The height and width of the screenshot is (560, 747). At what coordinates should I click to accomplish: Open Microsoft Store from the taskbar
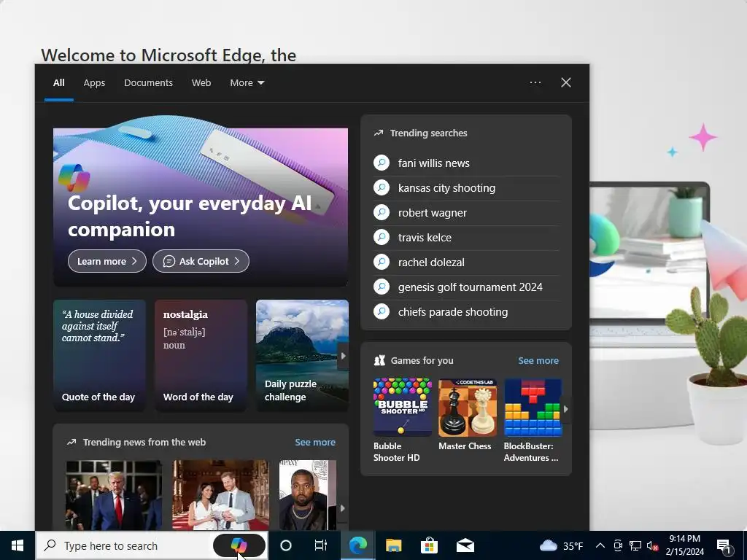(429, 545)
